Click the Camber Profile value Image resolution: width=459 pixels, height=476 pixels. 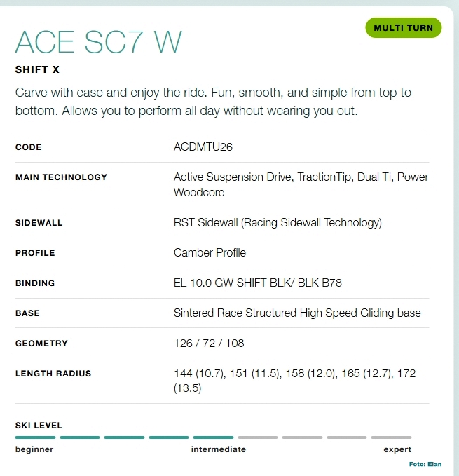[210, 252]
